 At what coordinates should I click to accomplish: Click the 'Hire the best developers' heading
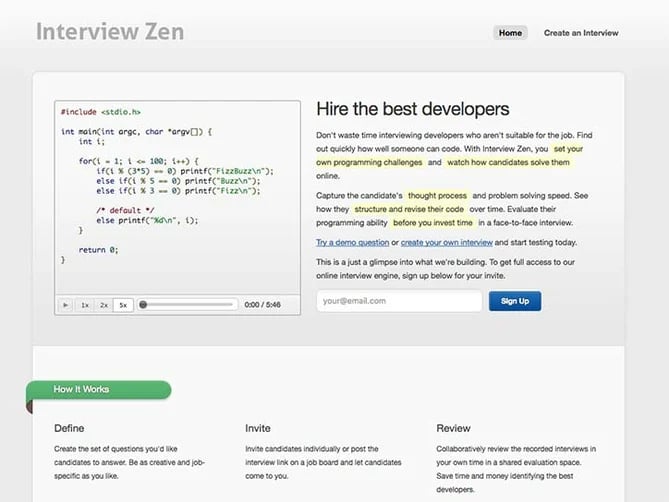412,109
